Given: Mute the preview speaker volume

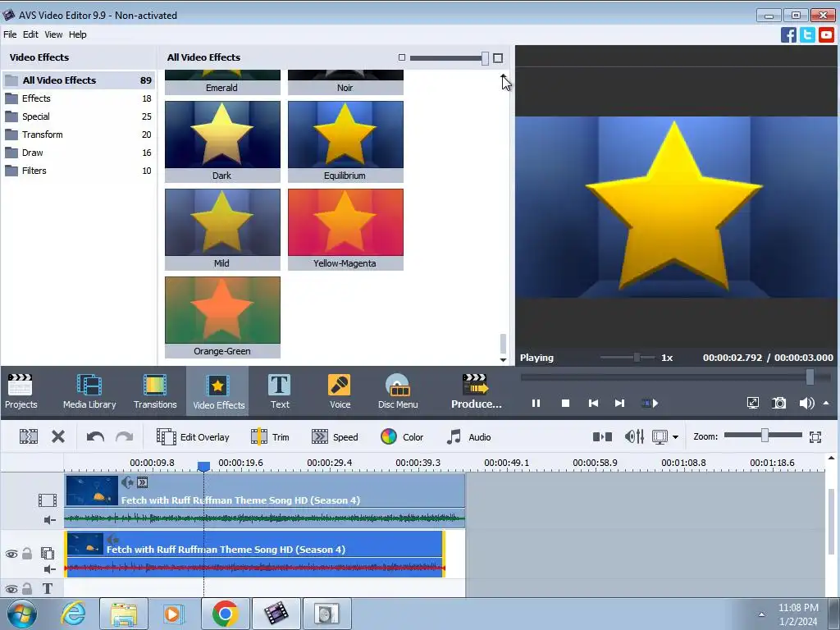Looking at the screenshot, I should tap(806, 403).
